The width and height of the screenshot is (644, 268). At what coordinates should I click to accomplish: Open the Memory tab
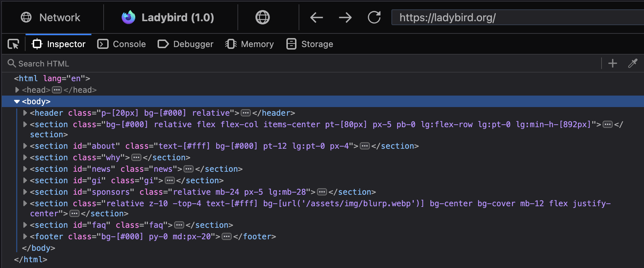click(249, 44)
